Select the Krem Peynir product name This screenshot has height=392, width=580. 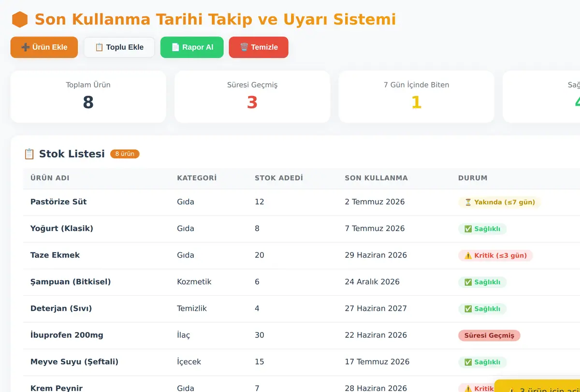[x=57, y=388]
